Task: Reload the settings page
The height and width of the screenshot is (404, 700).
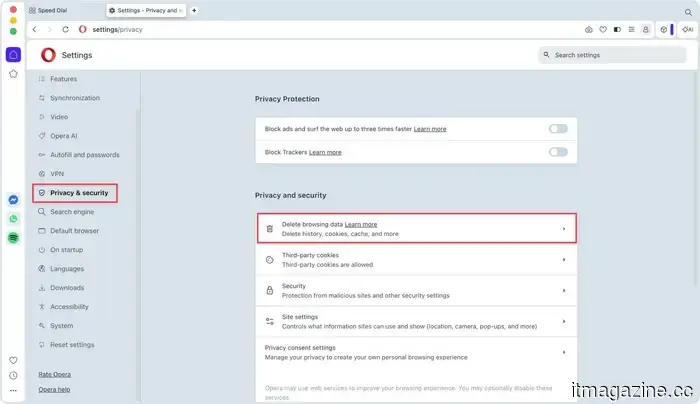Action: pos(66,29)
